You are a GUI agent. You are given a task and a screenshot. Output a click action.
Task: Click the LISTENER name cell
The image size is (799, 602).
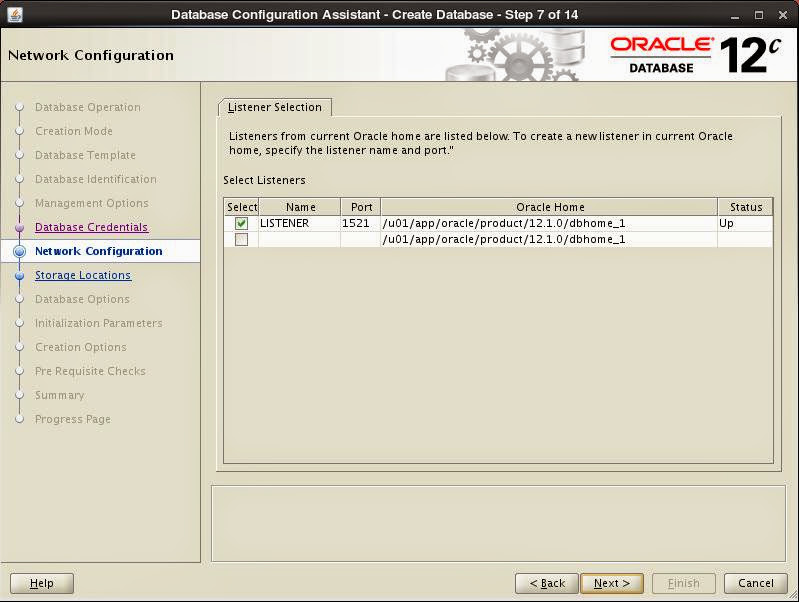[x=300, y=223]
